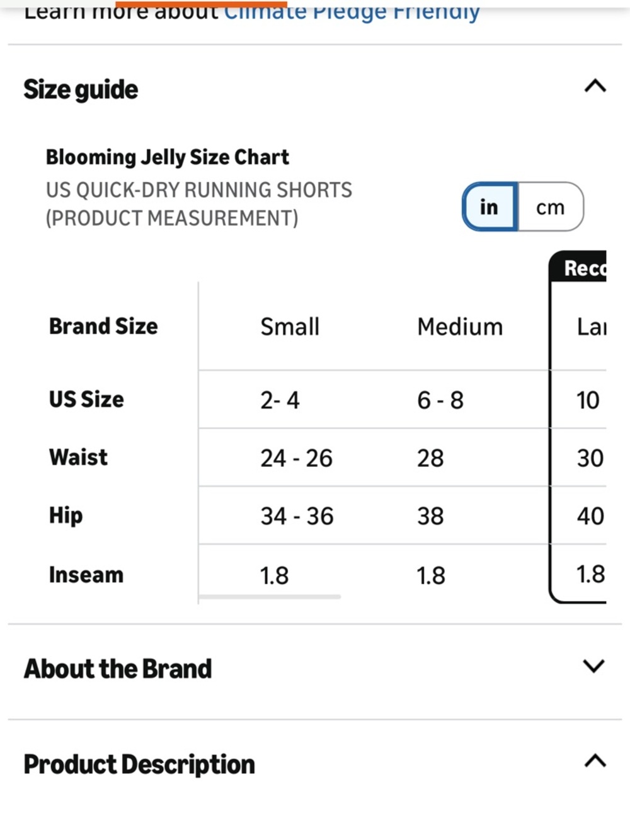630x840 pixels.
Task: Tap the Blooming Jelly Size Chart title
Action: pos(167,157)
